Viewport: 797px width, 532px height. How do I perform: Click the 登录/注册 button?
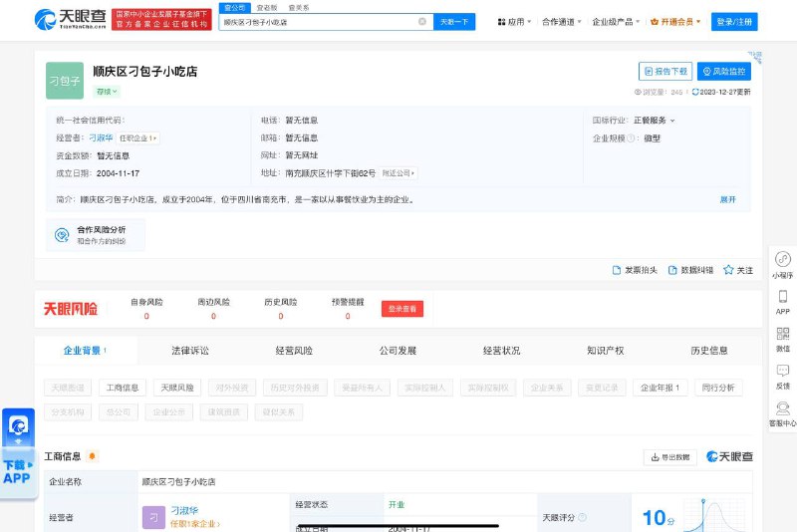point(734,22)
